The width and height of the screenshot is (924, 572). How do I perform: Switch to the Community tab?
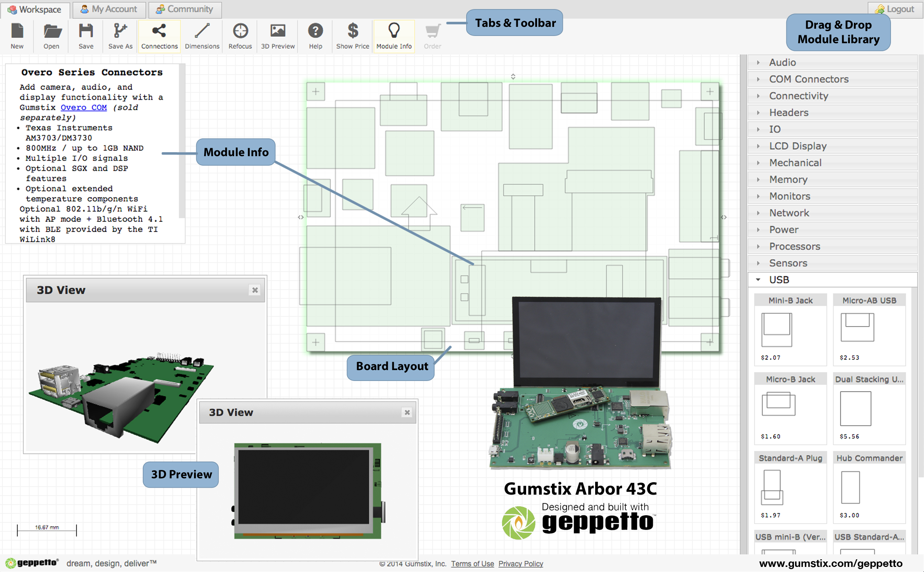(185, 9)
